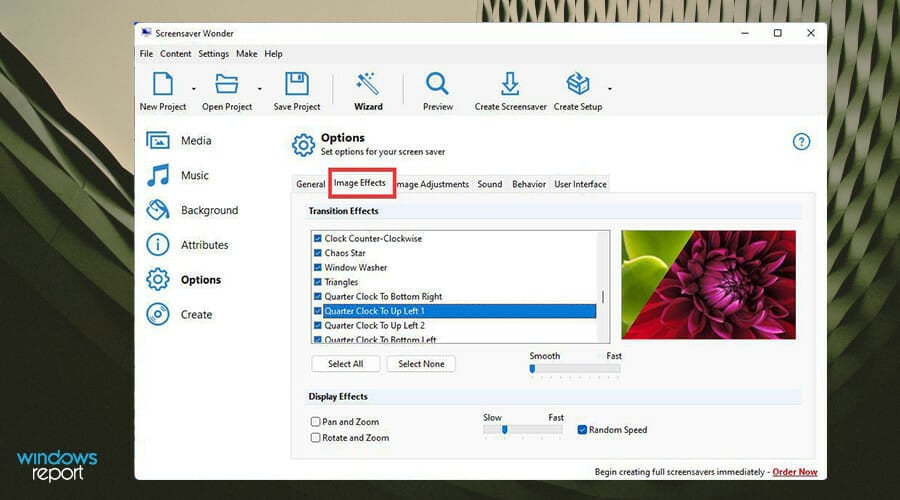900x500 pixels.
Task: Click the Create Setup box icon
Action: click(577, 84)
